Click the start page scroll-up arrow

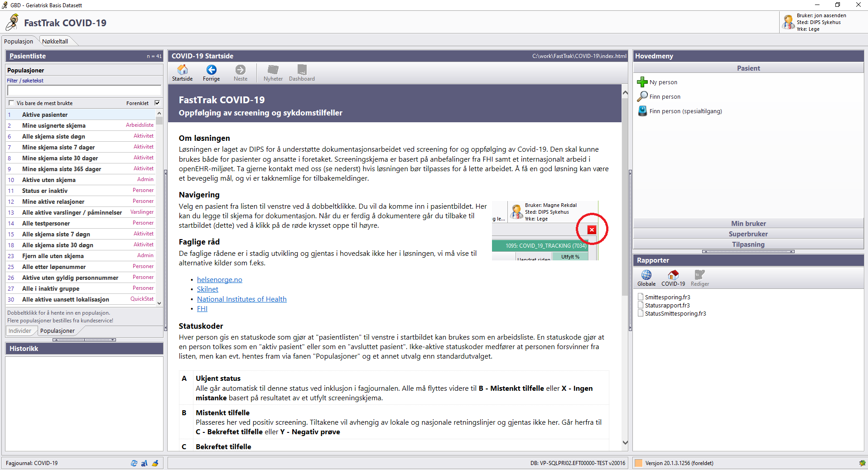pyautogui.click(x=625, y=92)
